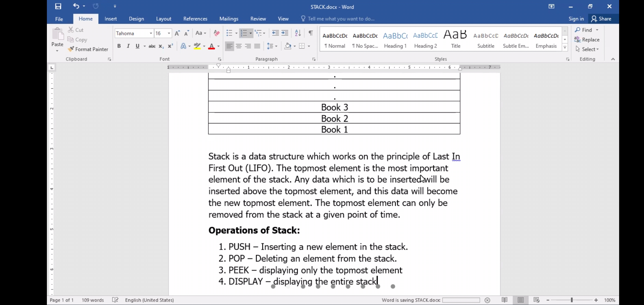The image size is (644, 305).
Task: Click the Justify alignment icon
Action: (257, 46)
